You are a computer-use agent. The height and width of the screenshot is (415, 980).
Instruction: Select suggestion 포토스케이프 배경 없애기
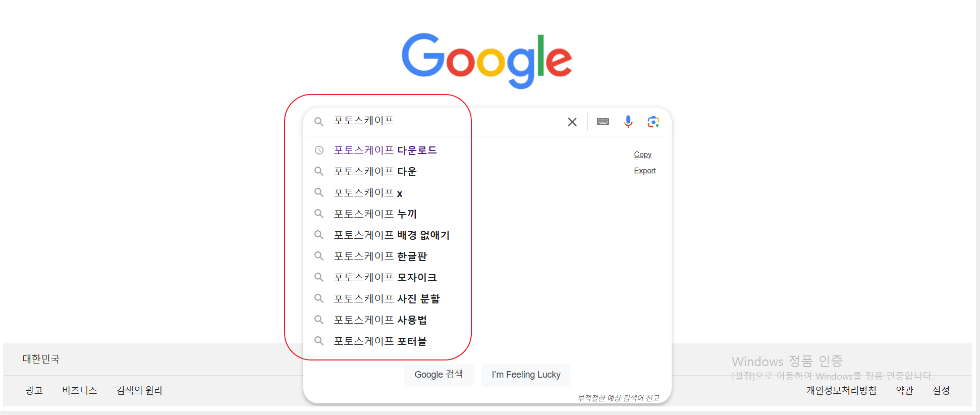(392, 235)
